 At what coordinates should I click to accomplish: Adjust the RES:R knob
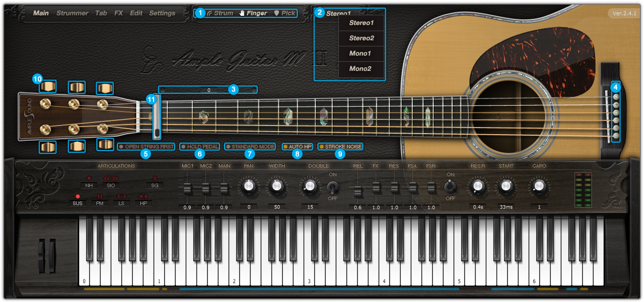point(478,187)
